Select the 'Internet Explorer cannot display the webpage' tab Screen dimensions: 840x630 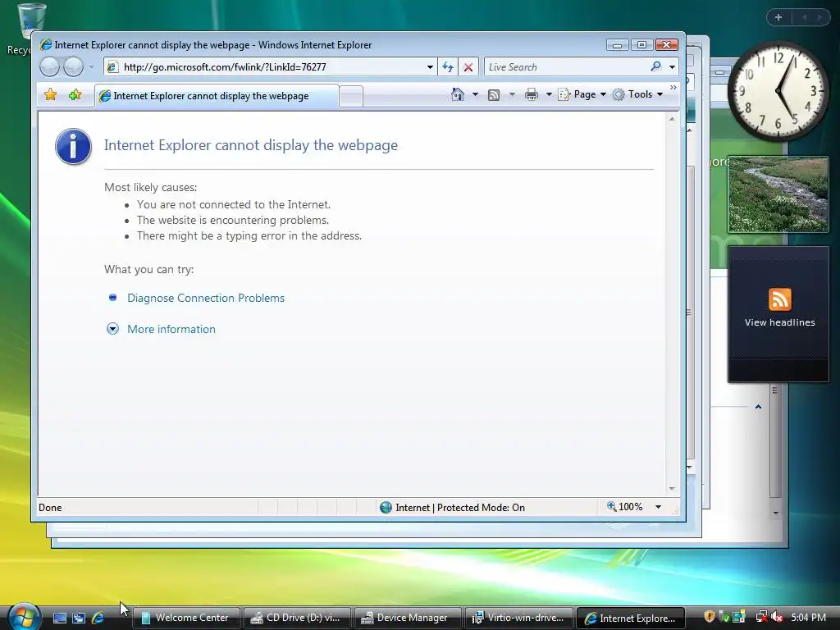pyautogui.click(x=217, y=96)
